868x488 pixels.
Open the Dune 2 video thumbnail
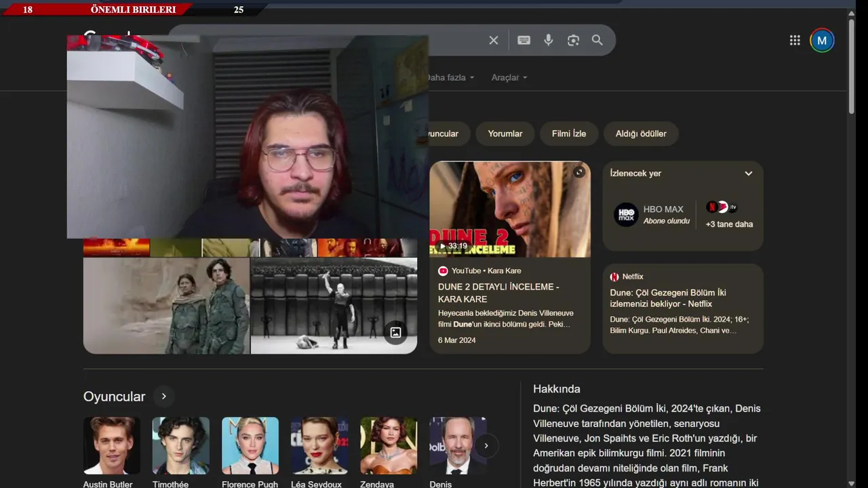[510, 209]
